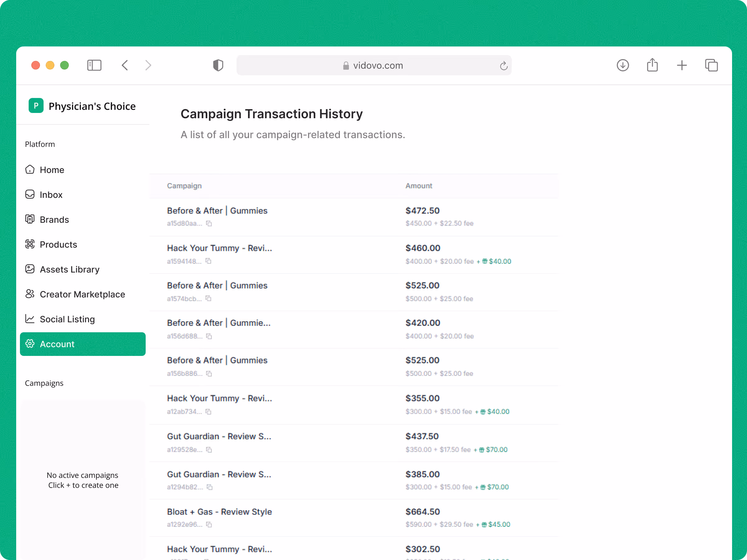Copy transaction ID a15d80aa
The width and height of the screenshot is (747, 560).
(209, 223)
